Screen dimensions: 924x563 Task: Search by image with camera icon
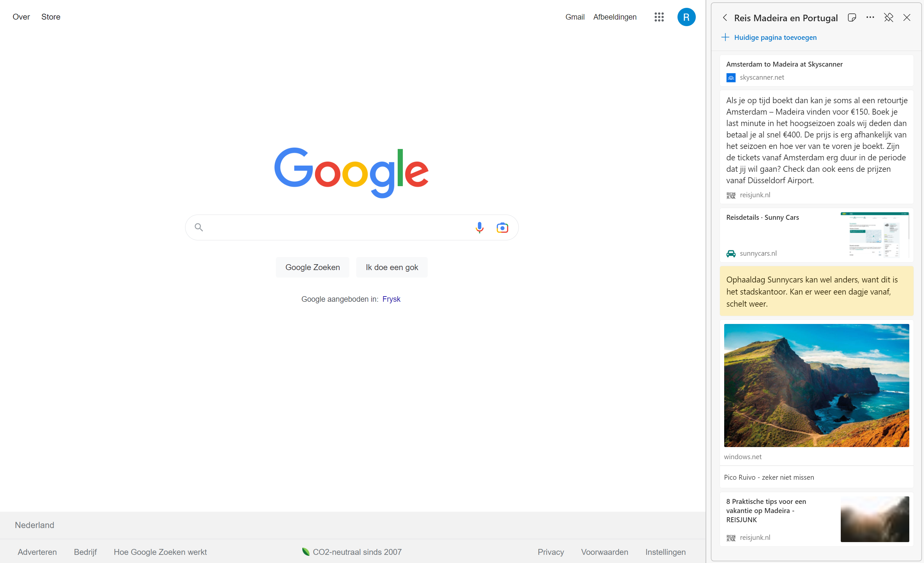pyautogui.click(x=502, y=227)
